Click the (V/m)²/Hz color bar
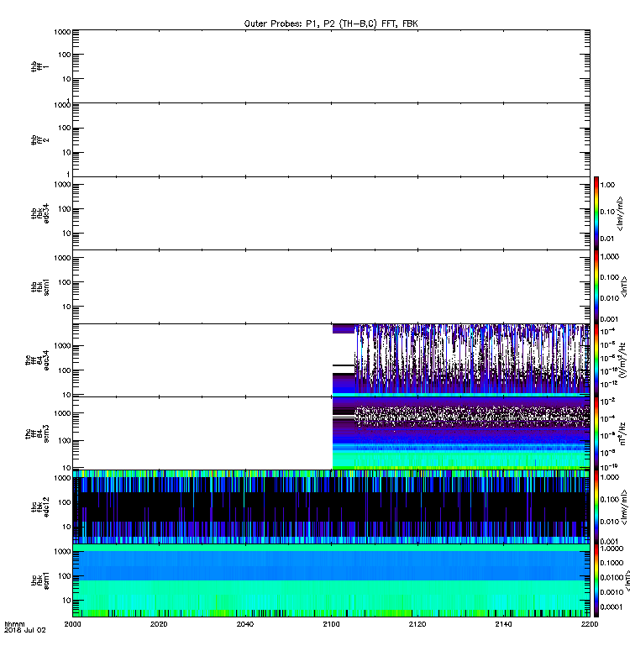This screenshot has width=630, height=672. [x=596, y=360]
